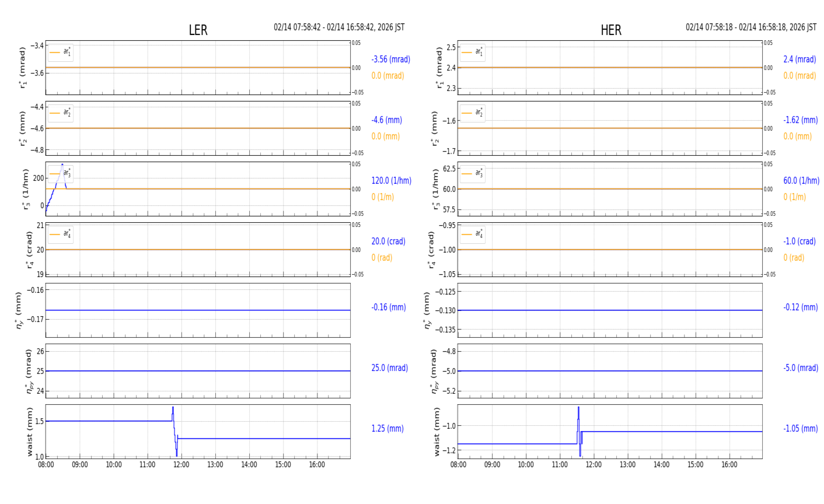Click the HER 60.0 (1/hm) value label

point(801,181)
